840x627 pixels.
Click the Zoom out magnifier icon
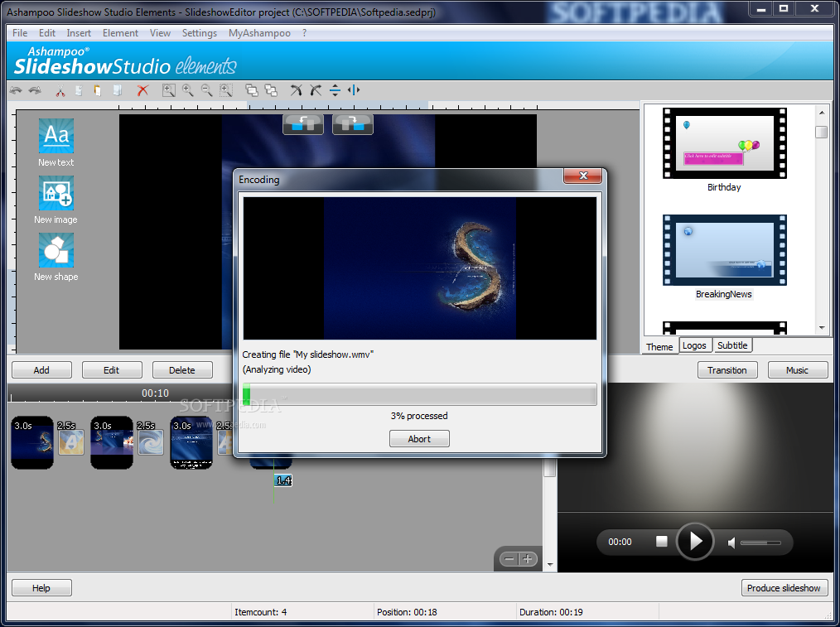[x=207, y=90]
